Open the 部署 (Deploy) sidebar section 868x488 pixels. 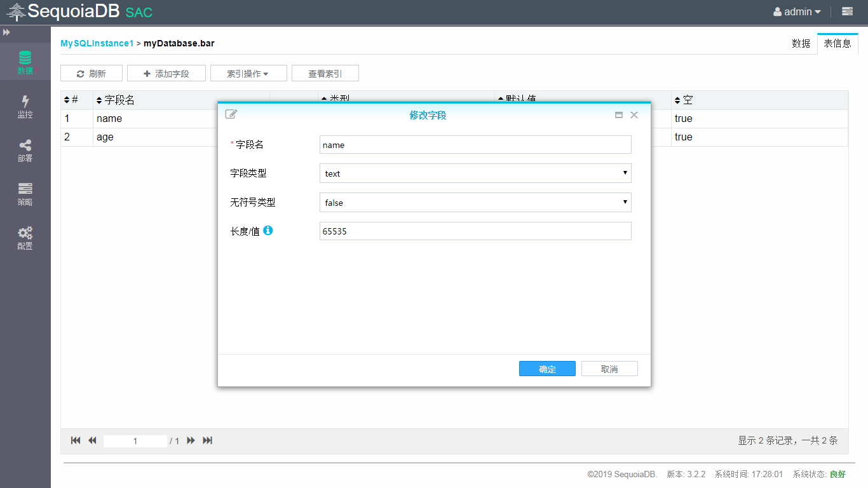coord(25,151)
